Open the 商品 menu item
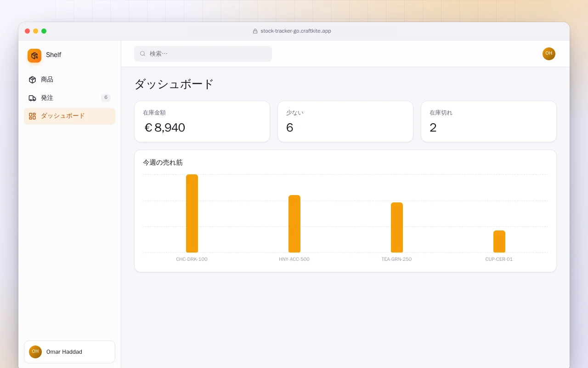Image resolution: width=588 pixels, height=368 pixels. point(69,80)
